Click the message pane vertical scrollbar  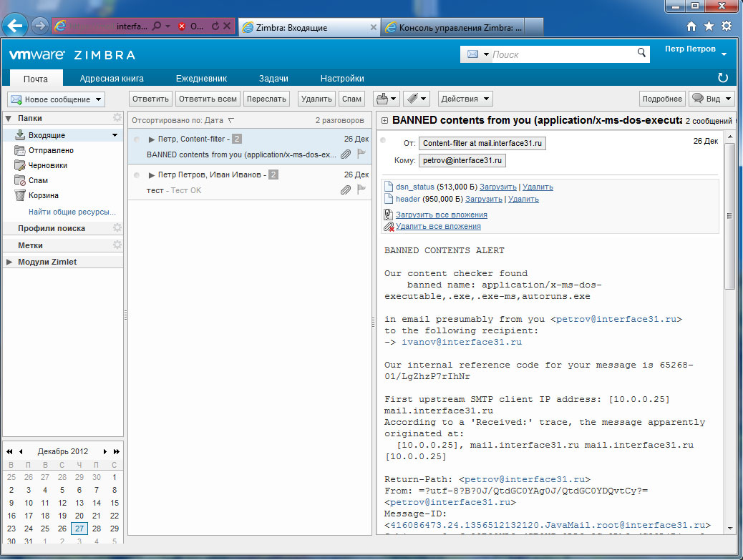point(729,215)
